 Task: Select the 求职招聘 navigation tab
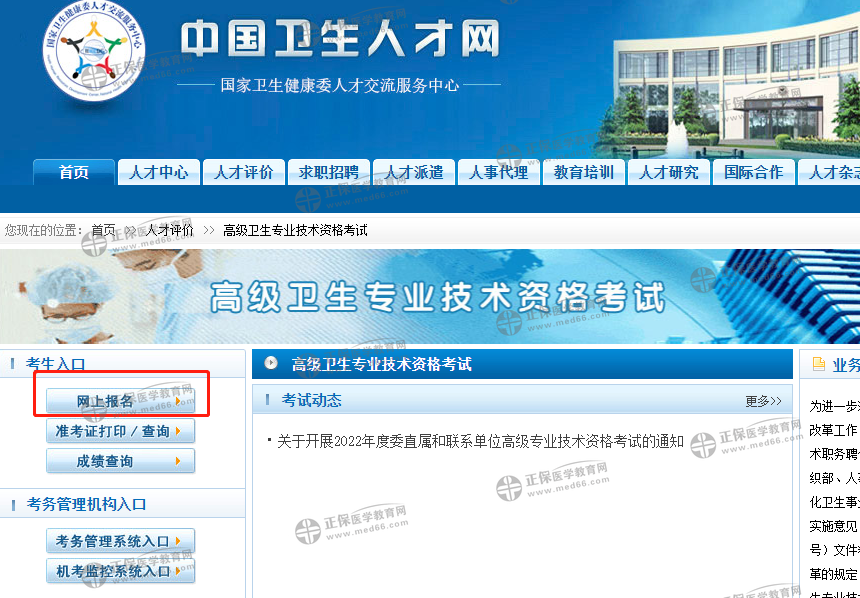[328, 172]
